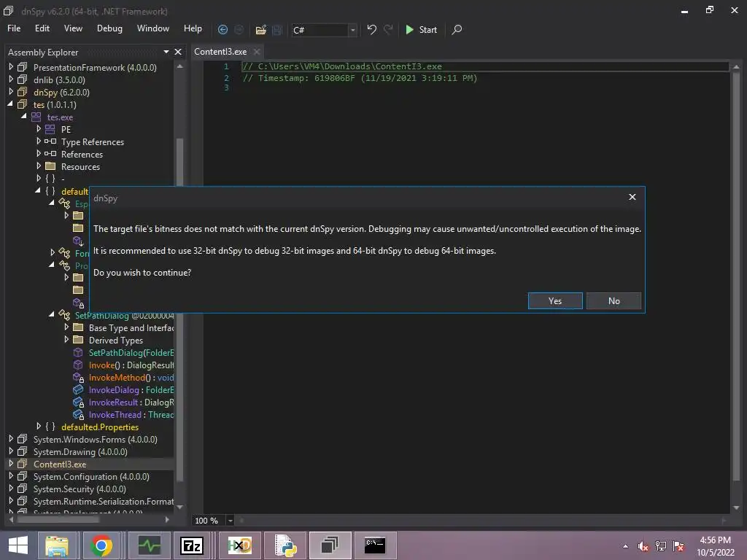Select the InvokeDialog field icon
The width and height of the screenshot is (747, 560).
[x=78, y=389]
